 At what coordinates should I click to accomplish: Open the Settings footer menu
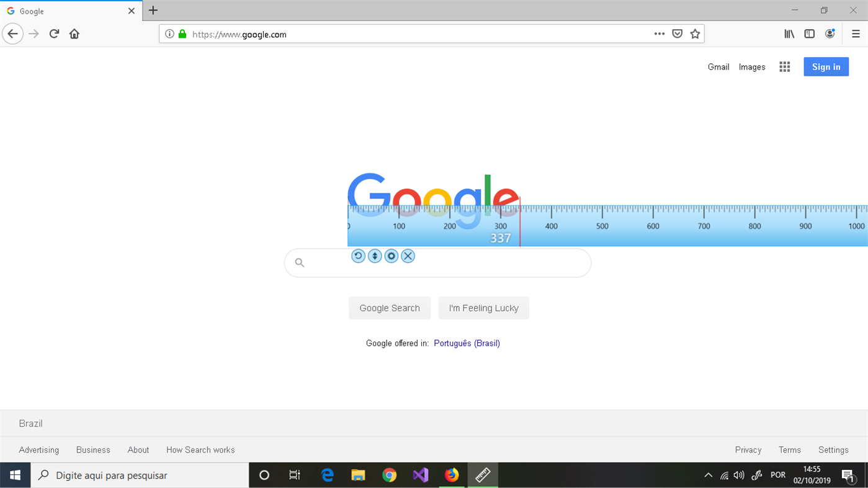pyautogui.click(x=833, y=450)
